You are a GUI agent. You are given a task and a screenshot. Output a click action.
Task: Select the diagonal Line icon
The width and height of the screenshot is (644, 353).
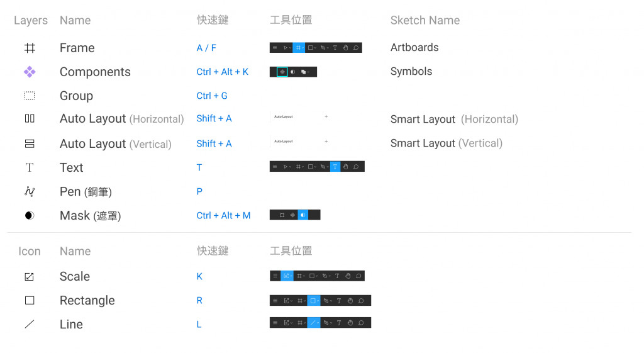pyautogui.click(x=30, y=324)
